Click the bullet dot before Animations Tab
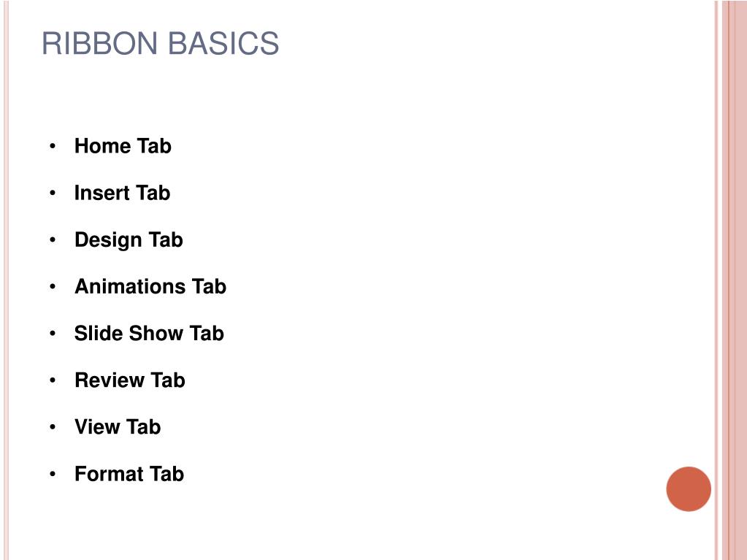This screenshot has width=747, height=560. click(x=53, y=287)
